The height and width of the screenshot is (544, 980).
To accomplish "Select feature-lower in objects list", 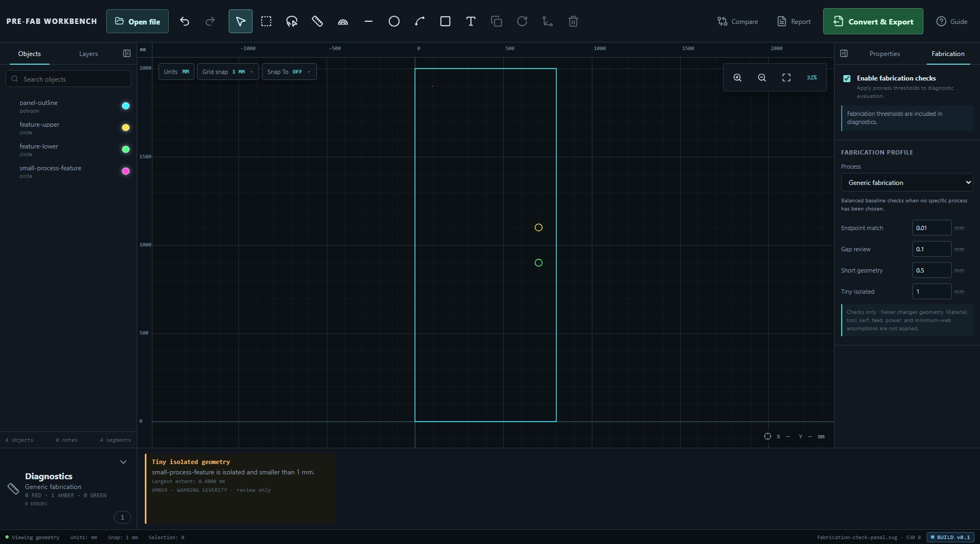I will click(x=69, y=150).
